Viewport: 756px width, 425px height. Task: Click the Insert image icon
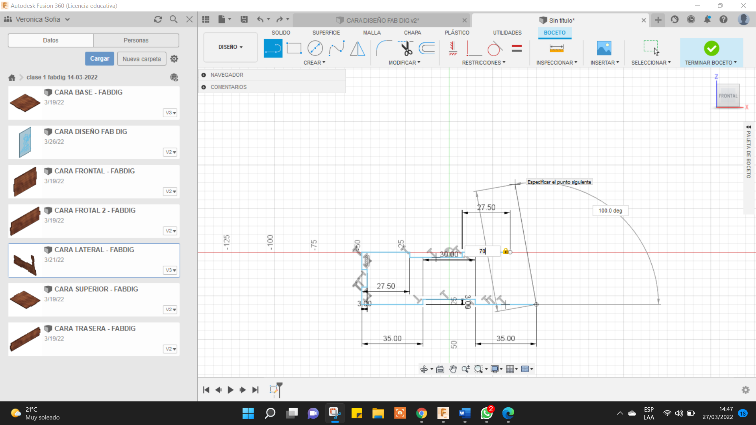coord(604,48)
